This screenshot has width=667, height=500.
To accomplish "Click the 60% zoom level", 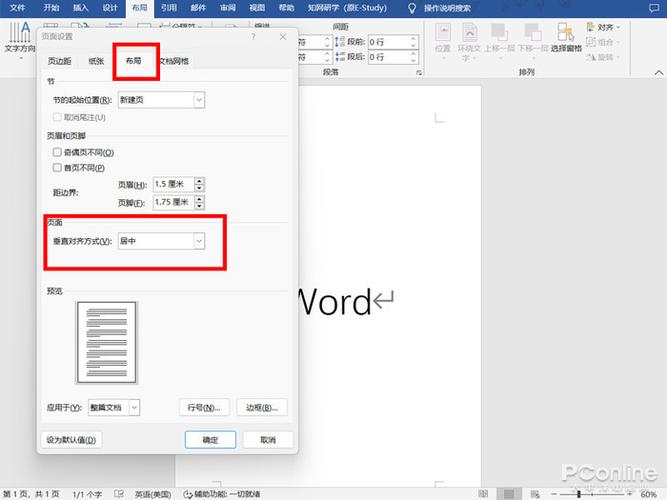I will [x=648, y=494].
